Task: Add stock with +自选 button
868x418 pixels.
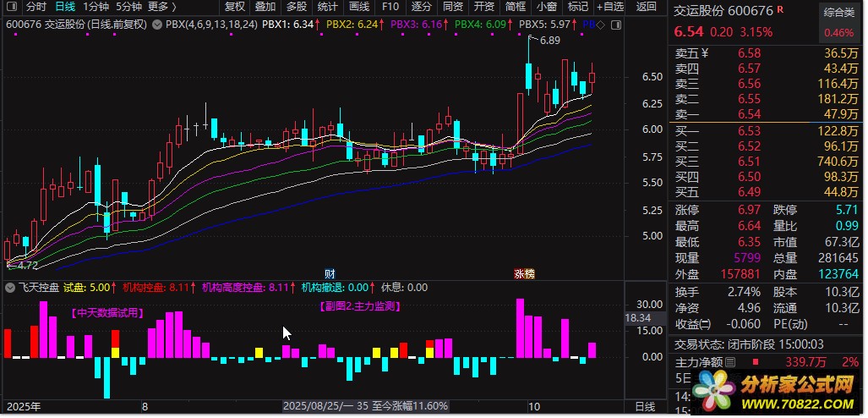Action: [x=609, y=7]
